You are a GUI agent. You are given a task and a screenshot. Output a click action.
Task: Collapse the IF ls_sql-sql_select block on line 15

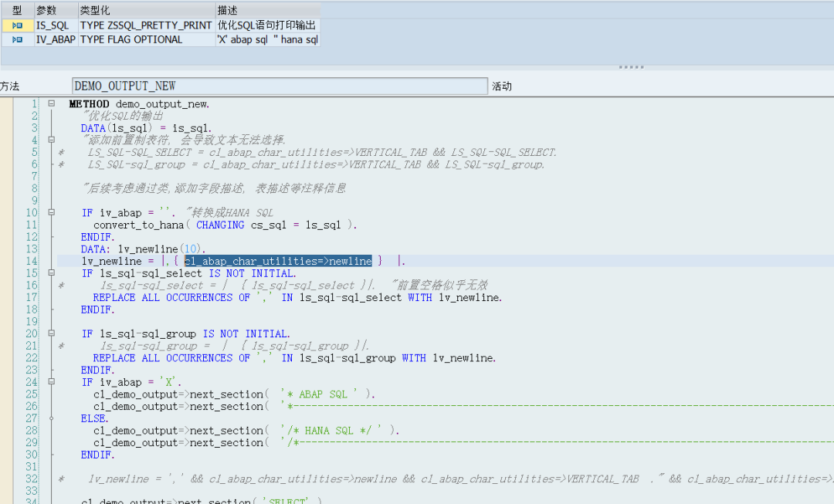52,272
